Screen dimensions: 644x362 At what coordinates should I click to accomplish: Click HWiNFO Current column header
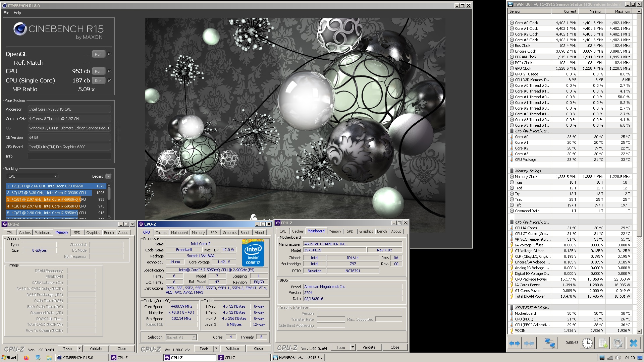pos(565,11)
